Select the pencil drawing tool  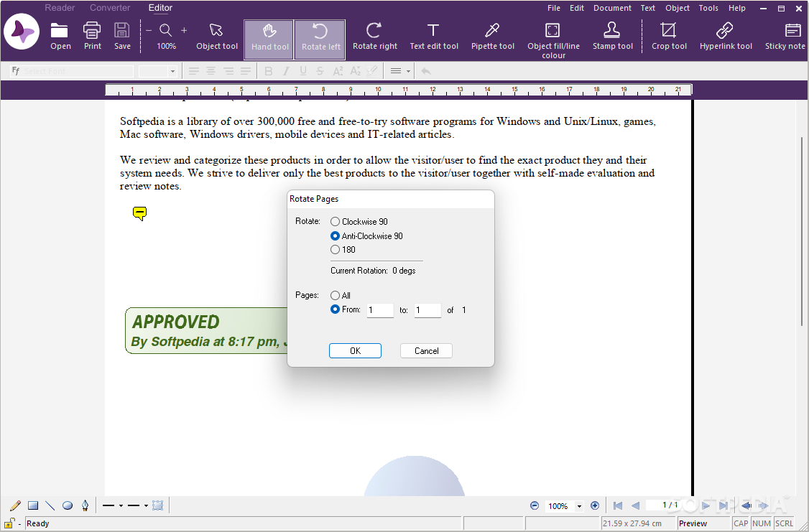(16, 505)
